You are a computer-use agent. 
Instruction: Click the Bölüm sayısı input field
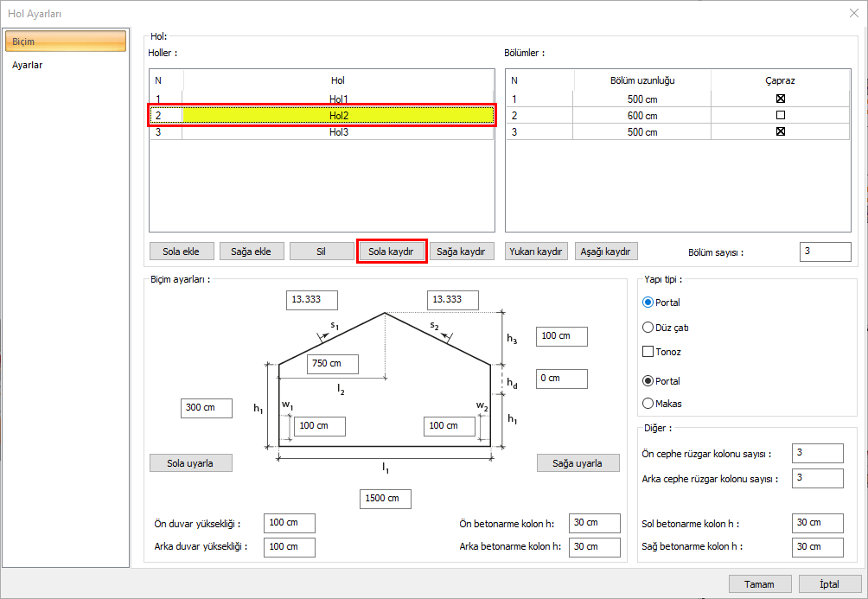(x=825, y=252)
